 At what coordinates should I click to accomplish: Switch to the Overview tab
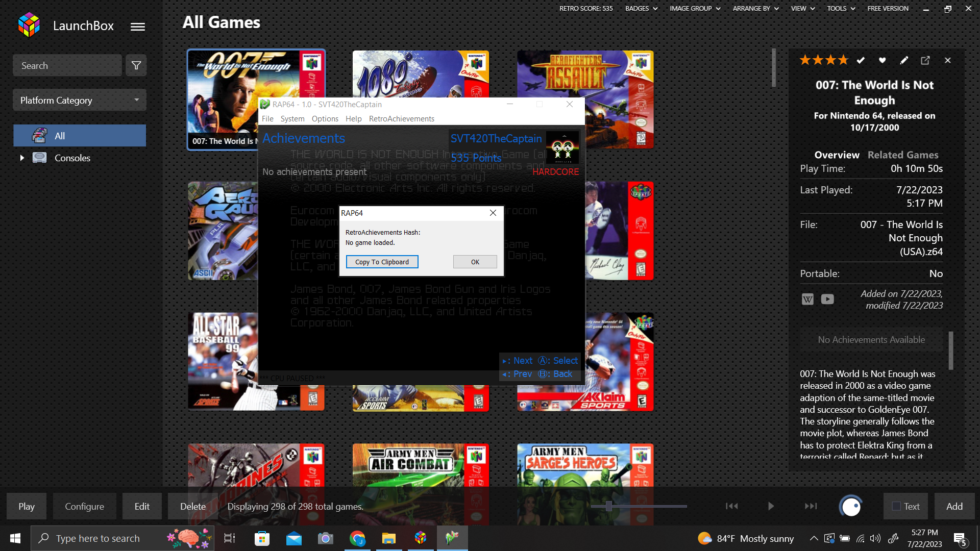[x=837, y=155]
